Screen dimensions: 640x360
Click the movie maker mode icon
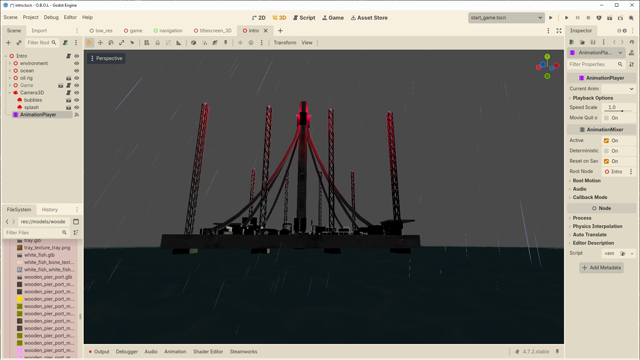631,18
